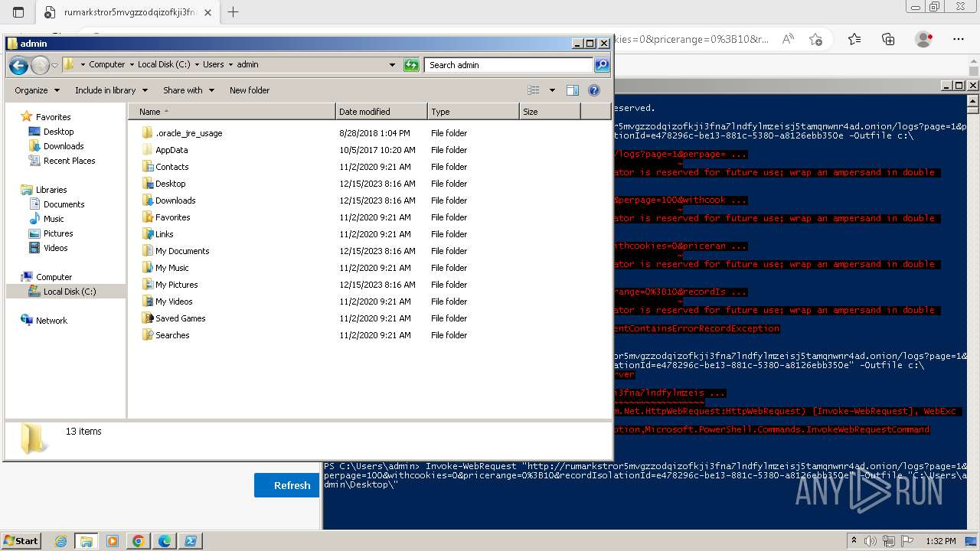This screenshot has width=980, height=551.
Task: Toggle the preview pane icon
Action: tap(573, 90)
